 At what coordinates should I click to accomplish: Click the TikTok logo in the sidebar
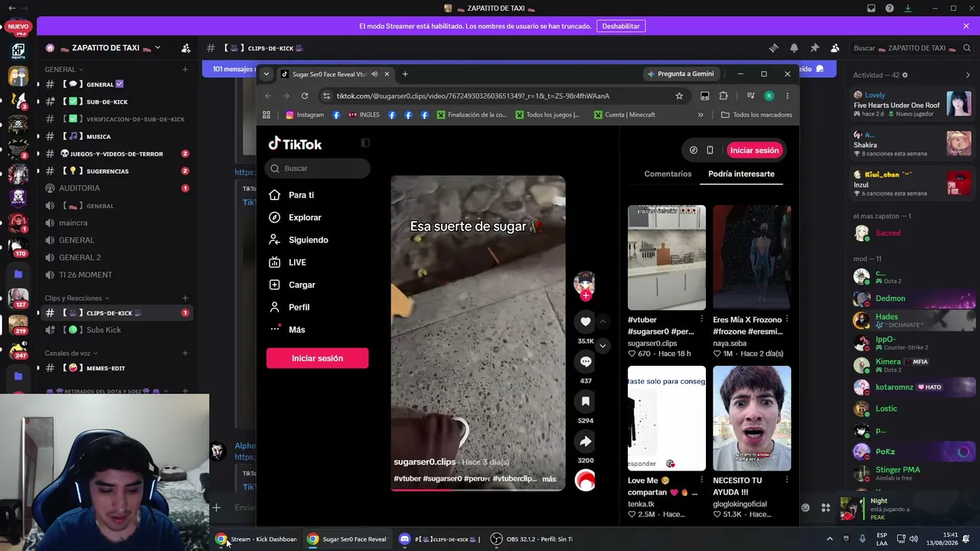[x=295, y=144]
